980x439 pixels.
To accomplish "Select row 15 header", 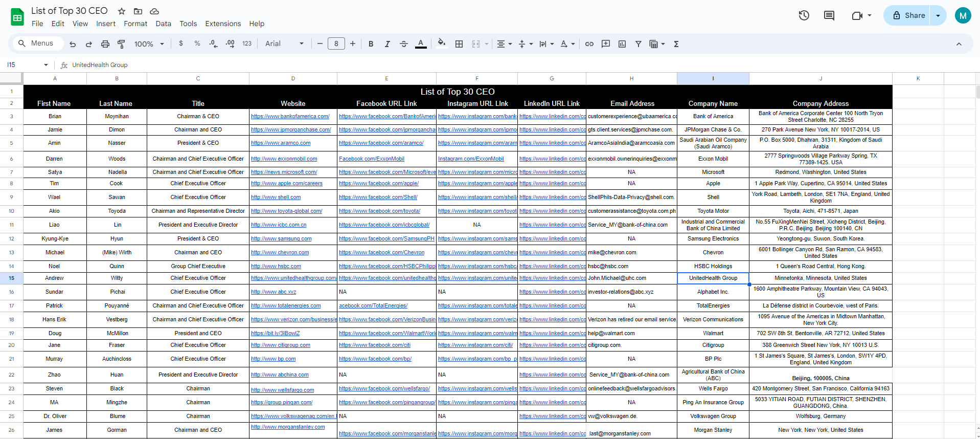I will [x=11, y=278].
